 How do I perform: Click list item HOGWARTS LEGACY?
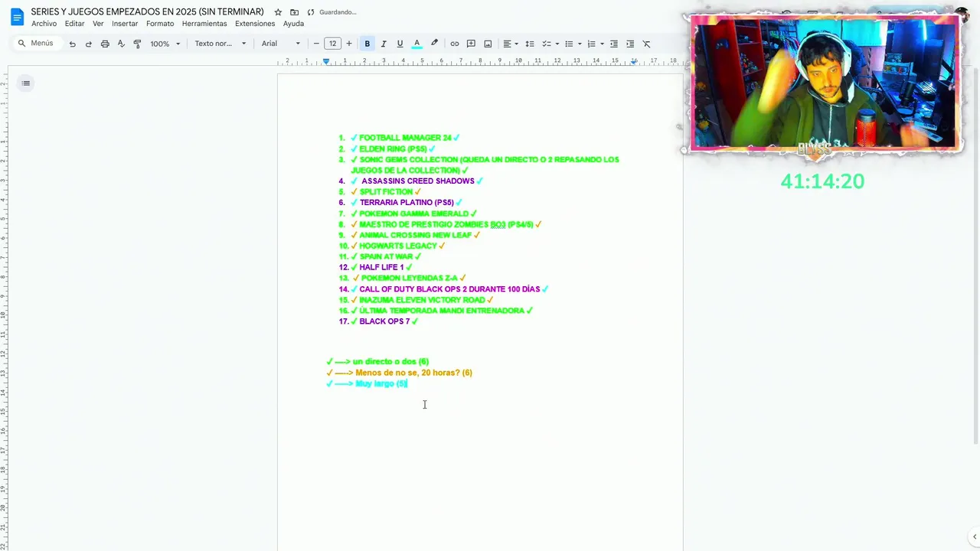[x=398, y=246]
